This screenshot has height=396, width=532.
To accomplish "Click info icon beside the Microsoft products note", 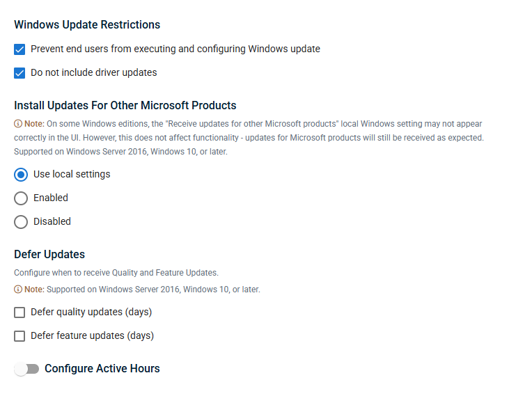I will coord(18,124).
